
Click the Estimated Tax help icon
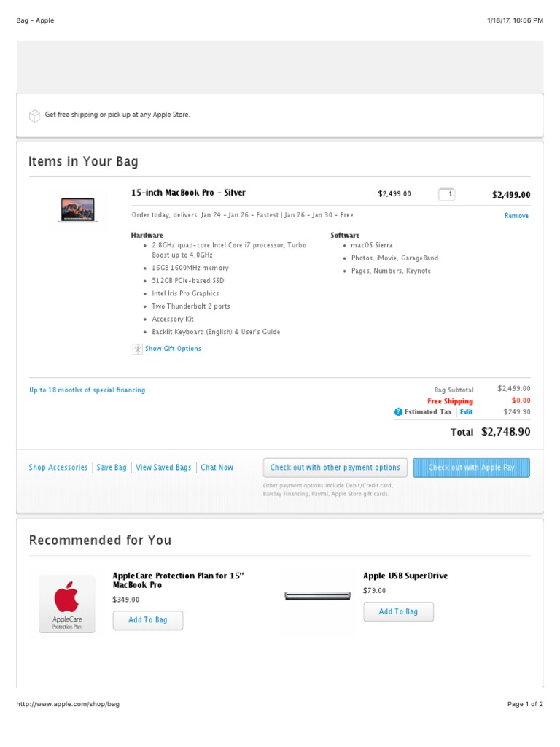[398, 412]
